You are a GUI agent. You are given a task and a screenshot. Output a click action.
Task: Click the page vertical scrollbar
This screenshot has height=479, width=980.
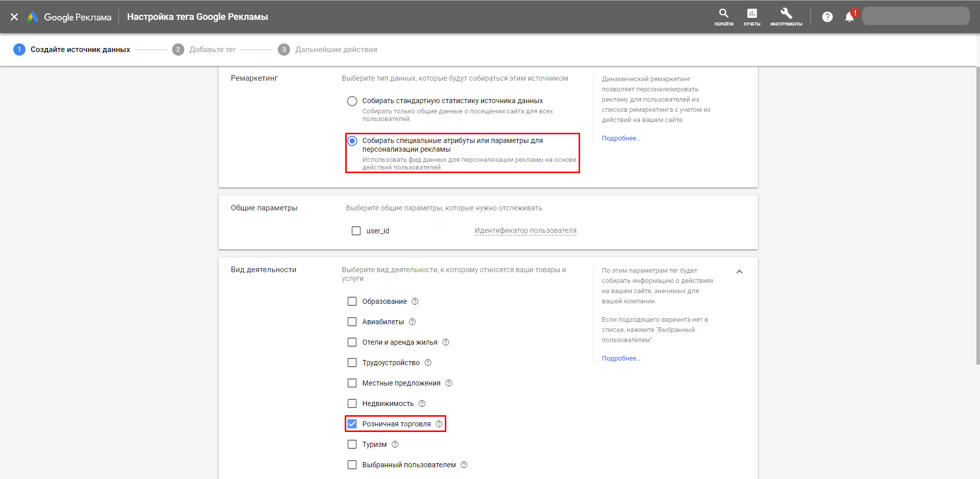[x=977, y=214]
